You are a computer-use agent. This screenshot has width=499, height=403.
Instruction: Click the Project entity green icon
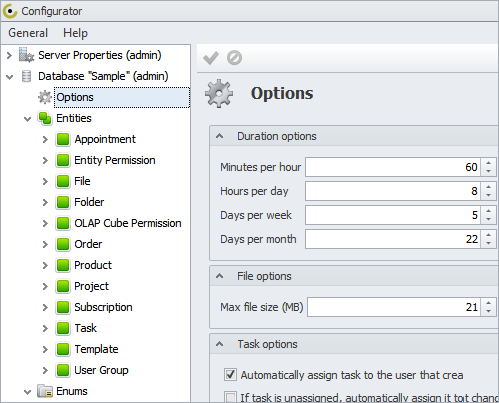click(x=63, y=286)
